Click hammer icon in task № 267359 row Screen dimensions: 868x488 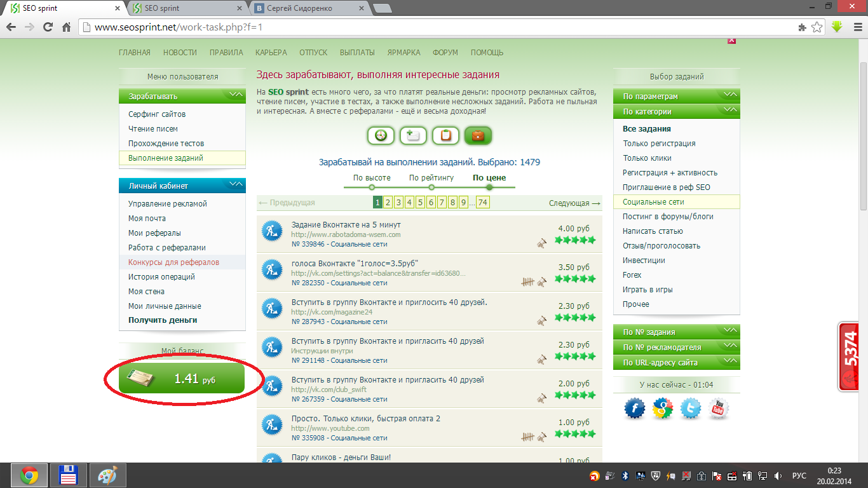click(541, 398)
